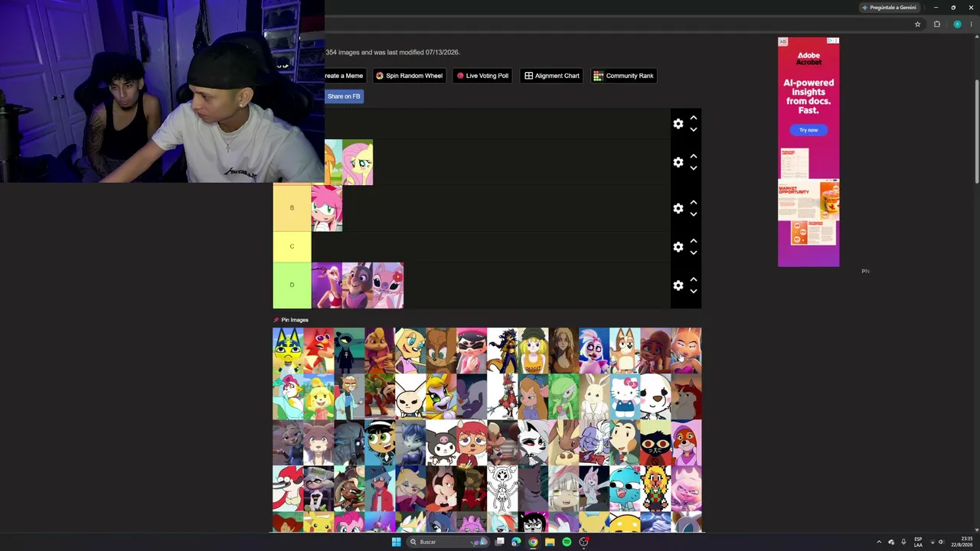Move the Fluttershy tier row down
980x551 pixels.
click(x=694, y=168)
